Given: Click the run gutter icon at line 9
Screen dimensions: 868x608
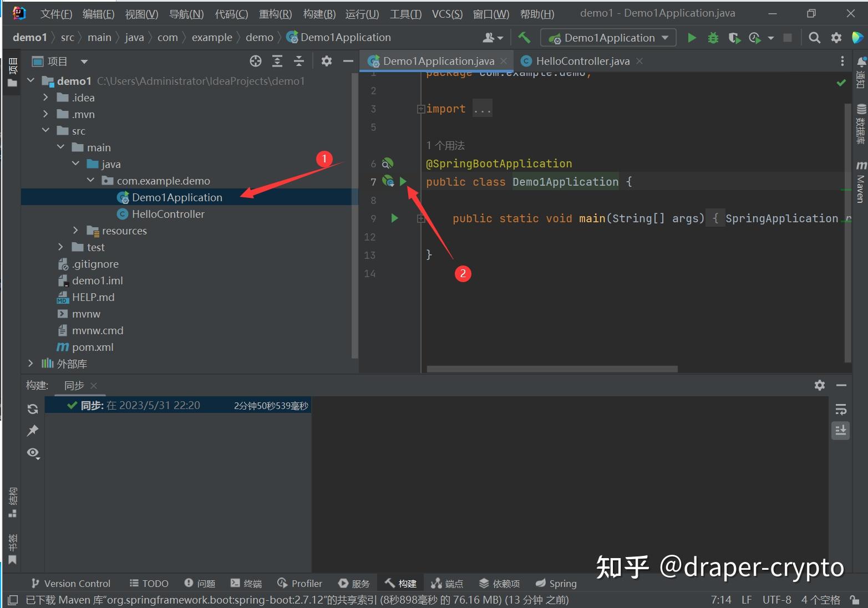Looking at the screenshot, I should point(394,218).
